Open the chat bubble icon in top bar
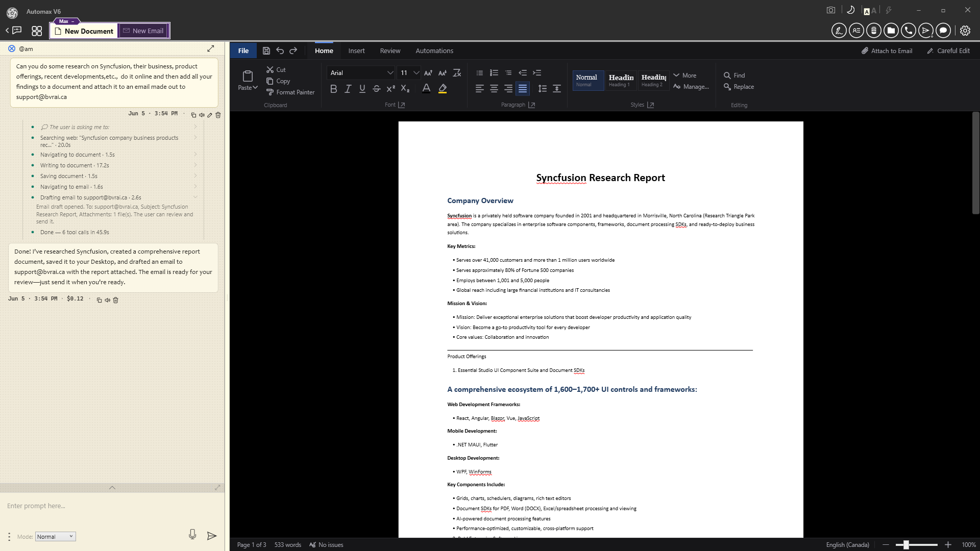The image size is (980, 551). tap(943, 31)
